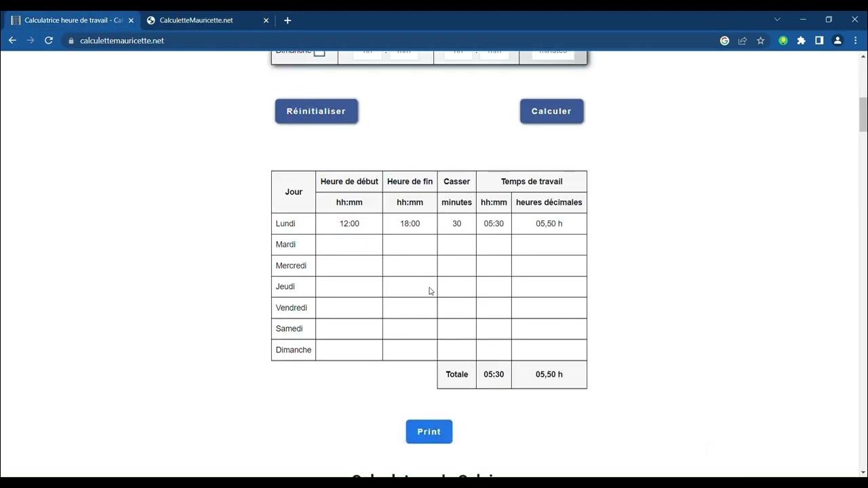Open Extensions puzzle piece menu
Viewport: 868px width, 488px height.
point(802,41)
